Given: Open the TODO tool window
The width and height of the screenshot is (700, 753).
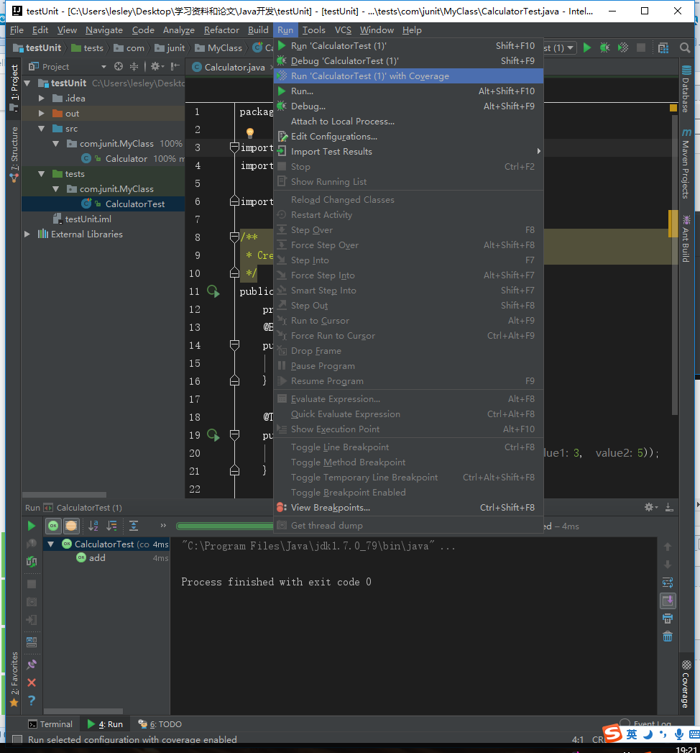Looking at the screenshot, I should pyautogui.click(x=160, y=724).
